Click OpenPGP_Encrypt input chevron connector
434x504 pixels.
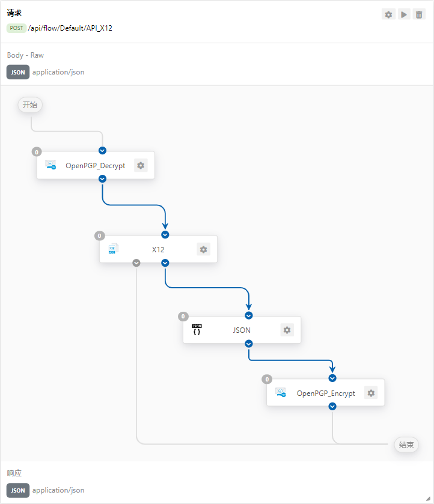[x=332, y=378]
